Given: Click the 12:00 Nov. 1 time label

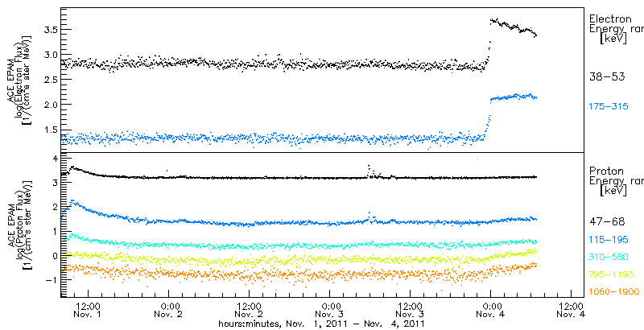Looking at the screenshot, I should [89, 310].
